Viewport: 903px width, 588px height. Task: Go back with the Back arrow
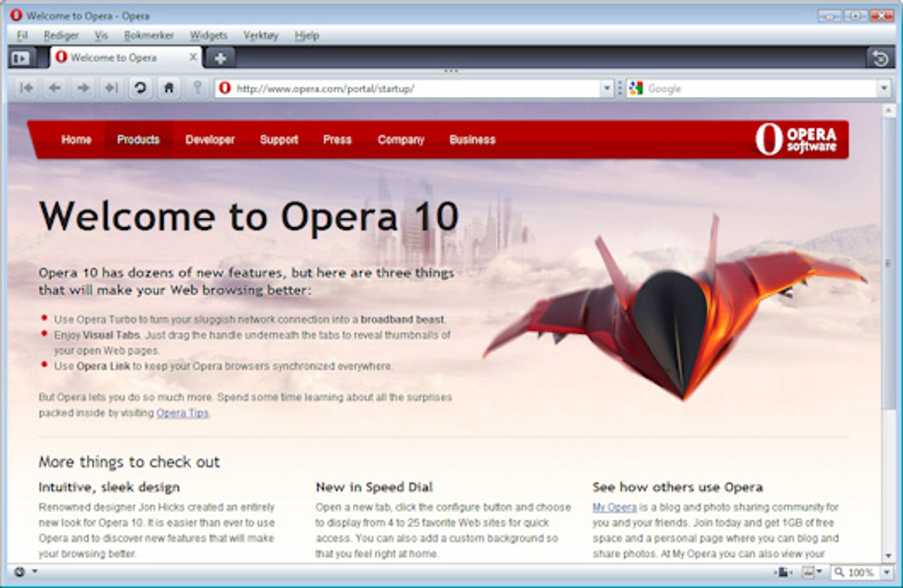tap(55, 88)
